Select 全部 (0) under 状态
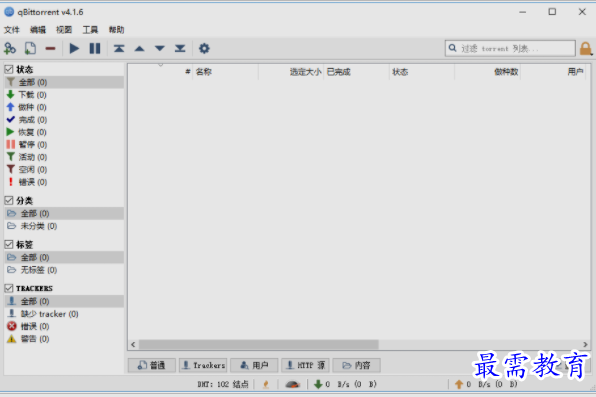 (x=64, y=82)
